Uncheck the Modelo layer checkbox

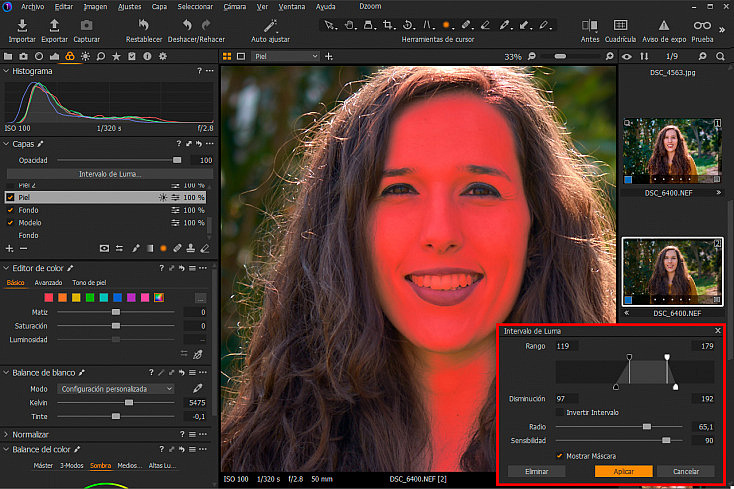pyautogui.click(x=10, y=223)
